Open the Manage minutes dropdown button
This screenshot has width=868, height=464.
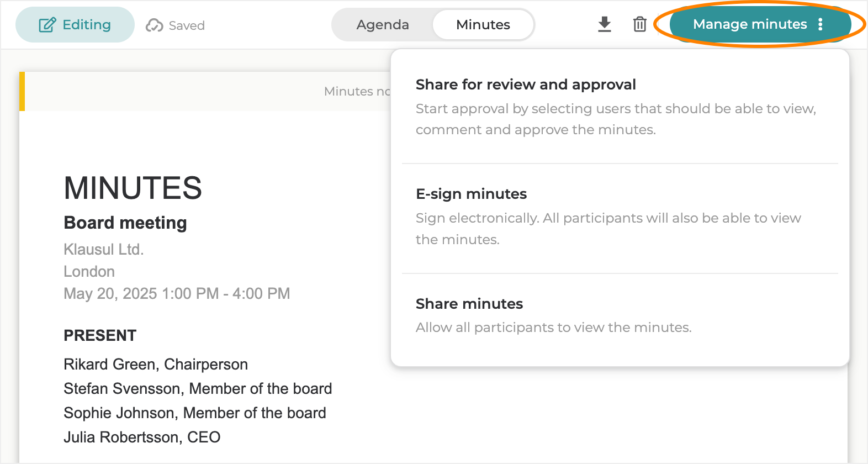coord(749,24)
